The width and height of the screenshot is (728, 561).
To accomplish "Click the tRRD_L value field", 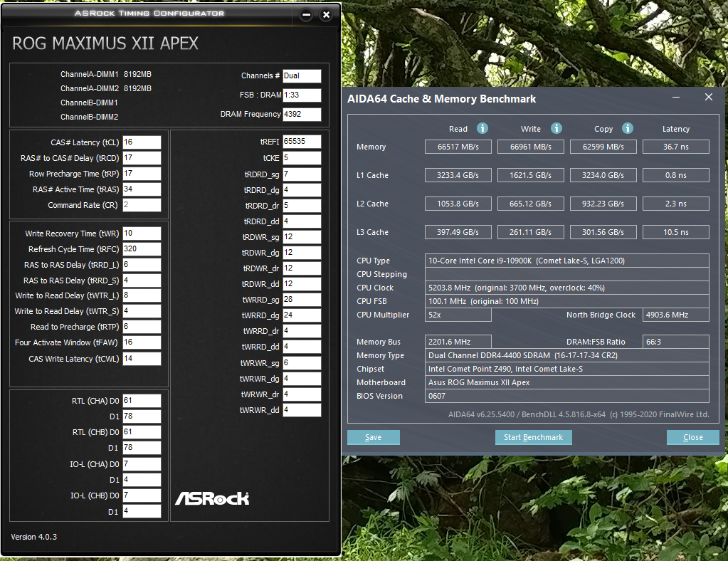I will click(142, 265).
